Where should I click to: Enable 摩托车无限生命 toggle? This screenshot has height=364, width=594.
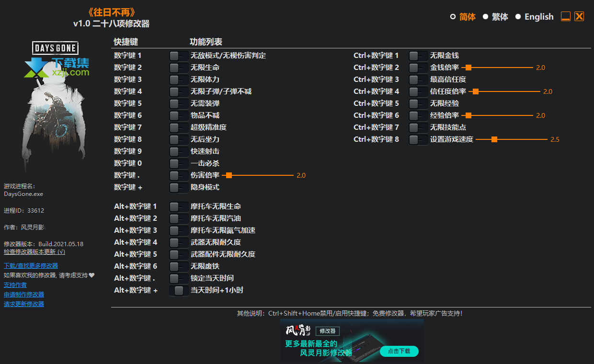click(x=179, y=206)
